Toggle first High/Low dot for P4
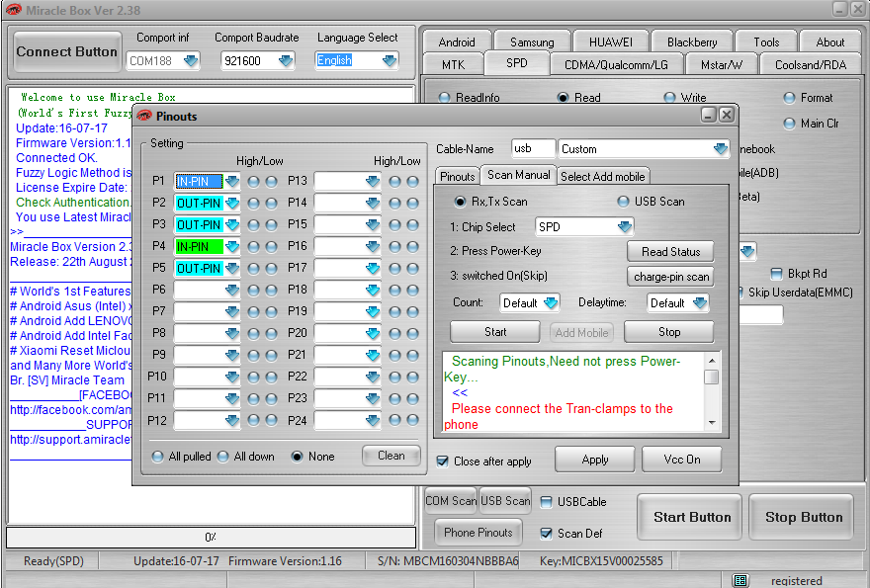Image resolution: width=870 pixels, height=588 pixels. point(253,246)
